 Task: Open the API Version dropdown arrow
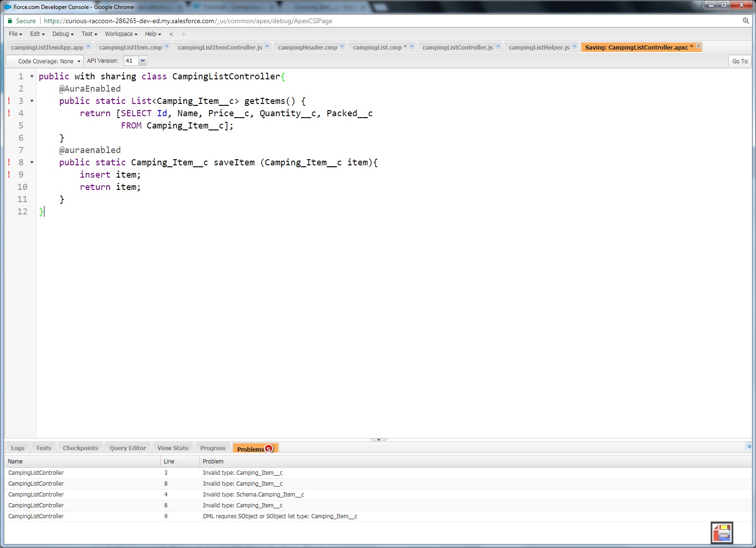pos(143,60)
